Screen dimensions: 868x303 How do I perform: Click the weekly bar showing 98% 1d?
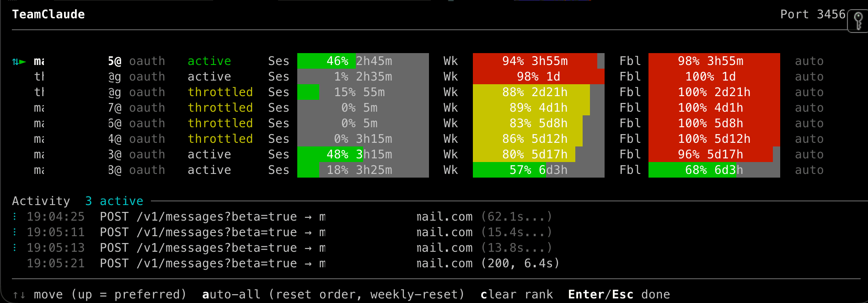539,76
